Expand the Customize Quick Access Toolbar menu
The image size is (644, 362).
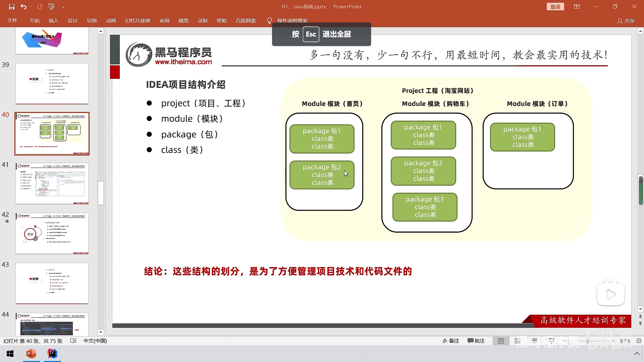[x=63, y=7]
